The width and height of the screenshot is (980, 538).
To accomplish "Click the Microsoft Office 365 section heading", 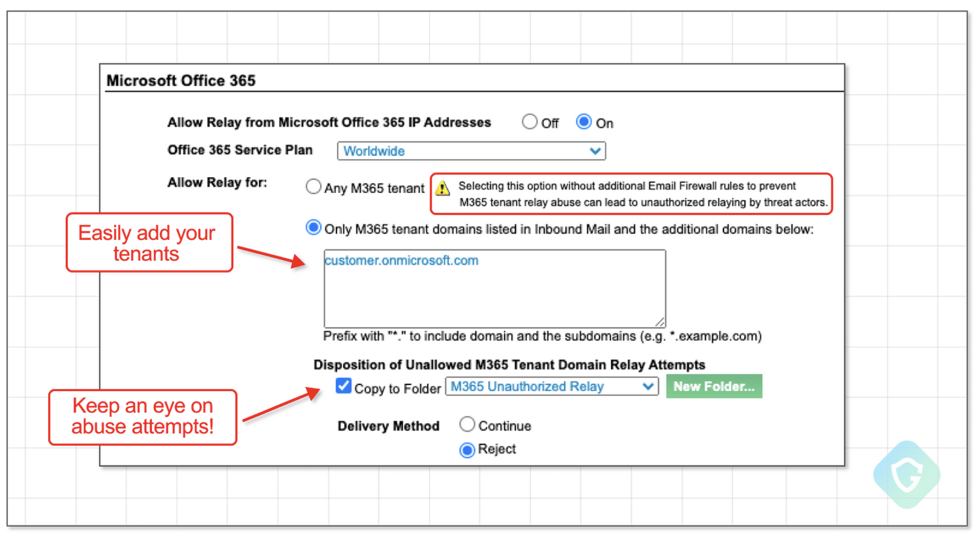I will pos(181,81).
